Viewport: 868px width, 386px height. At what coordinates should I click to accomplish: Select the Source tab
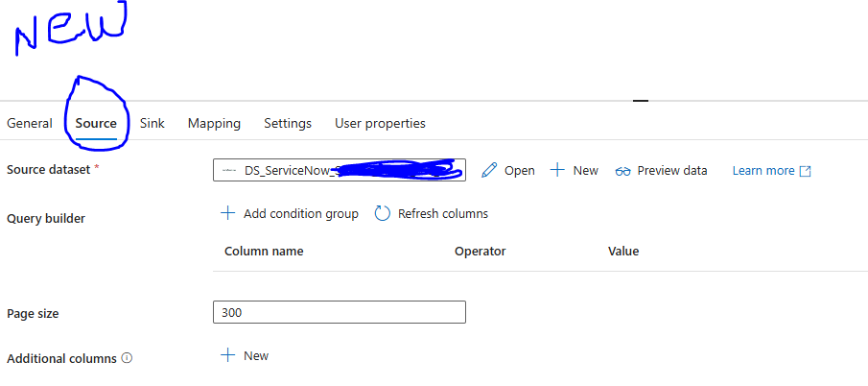pyautogui.click(x=96, y=123)
